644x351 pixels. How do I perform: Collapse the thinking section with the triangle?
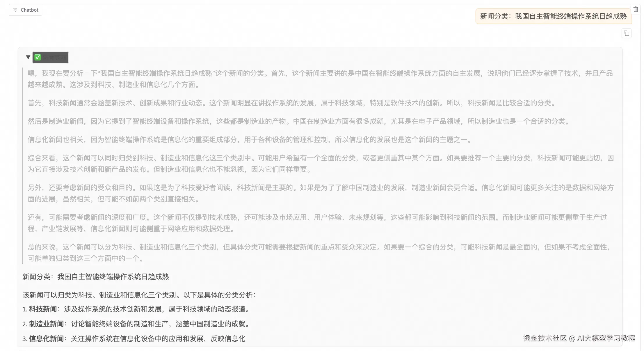[x=28, y=57]
